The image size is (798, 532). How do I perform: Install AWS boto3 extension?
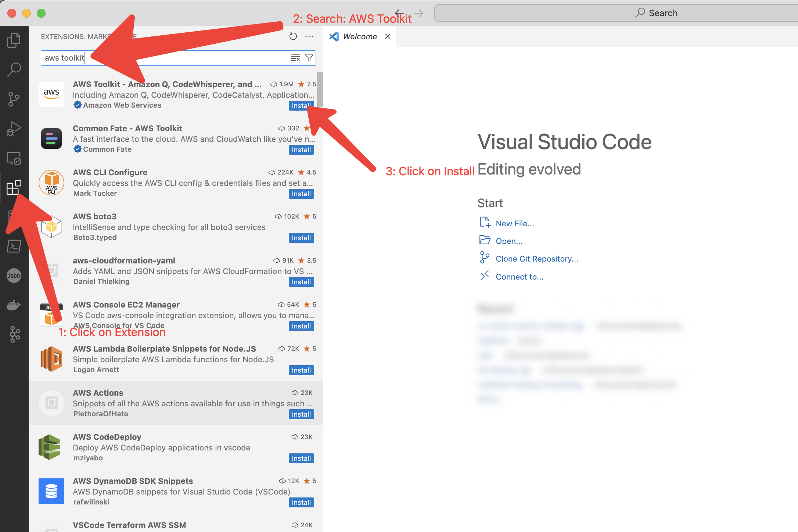click(x=301, y=238)
